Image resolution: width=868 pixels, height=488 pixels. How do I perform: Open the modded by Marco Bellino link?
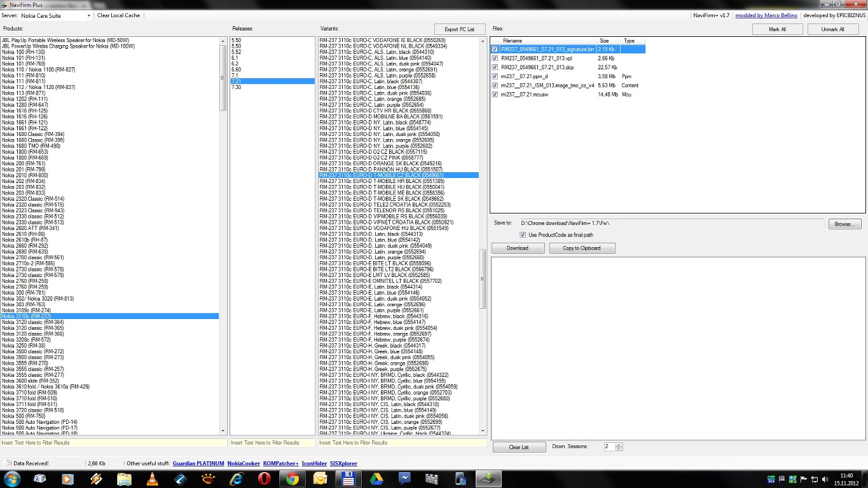point(766,15)
